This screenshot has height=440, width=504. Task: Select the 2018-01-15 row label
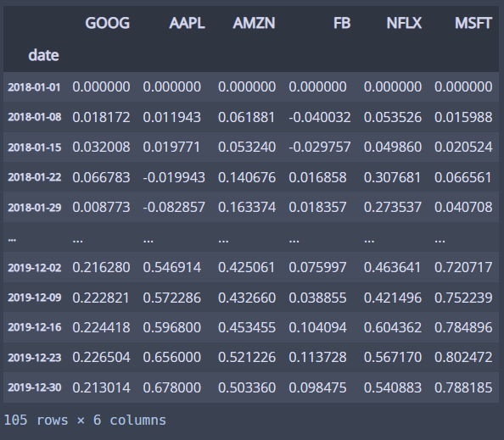[34, 148]
